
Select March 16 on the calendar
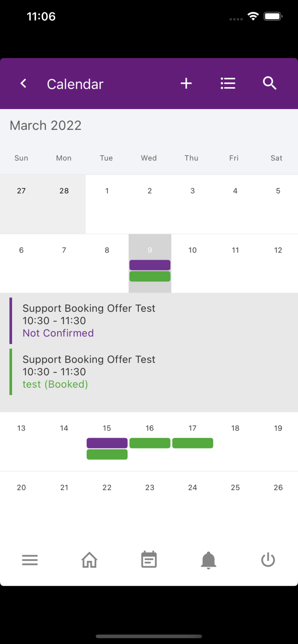click(x=150, y=428)
